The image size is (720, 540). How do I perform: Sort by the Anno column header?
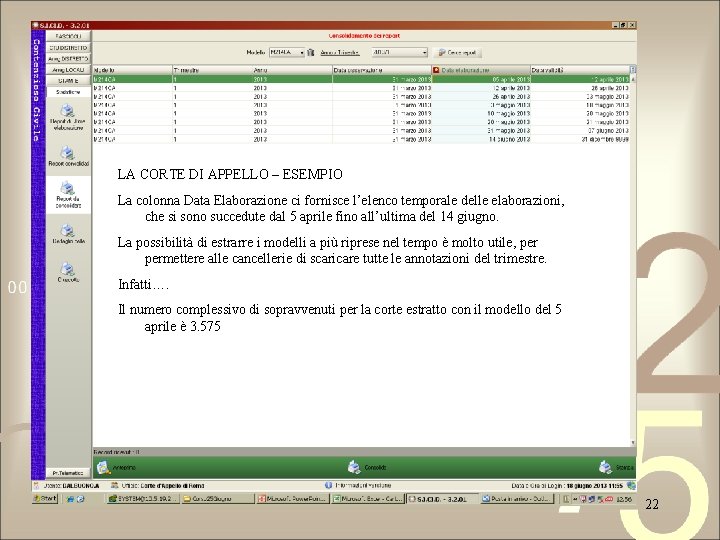tap(292, 70)
